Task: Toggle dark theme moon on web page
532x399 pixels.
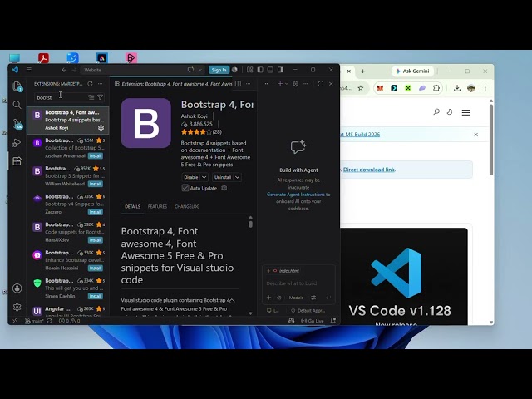Action: click(450, 112)
